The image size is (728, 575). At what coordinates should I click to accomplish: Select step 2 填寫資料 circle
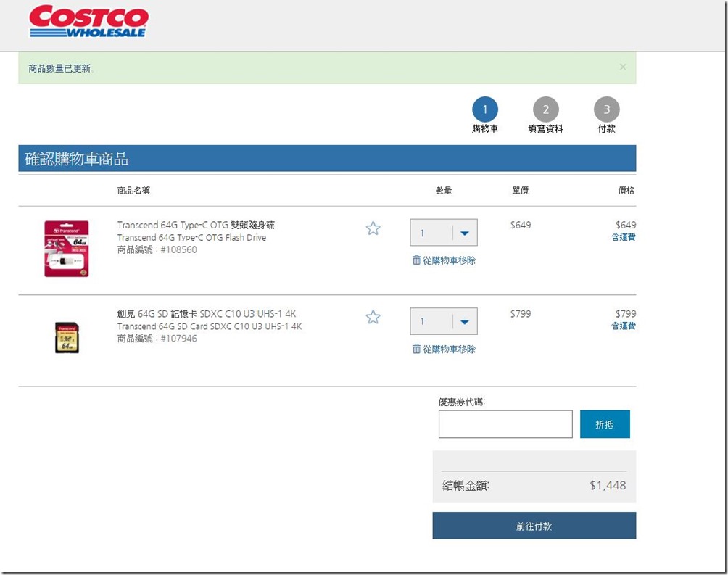click(x=545, y=109)
